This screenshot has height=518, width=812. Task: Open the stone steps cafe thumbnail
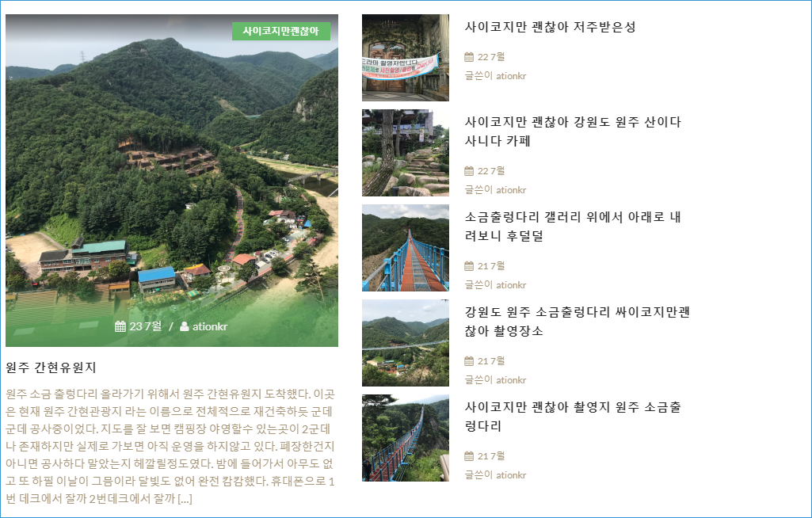pos(406,153)
